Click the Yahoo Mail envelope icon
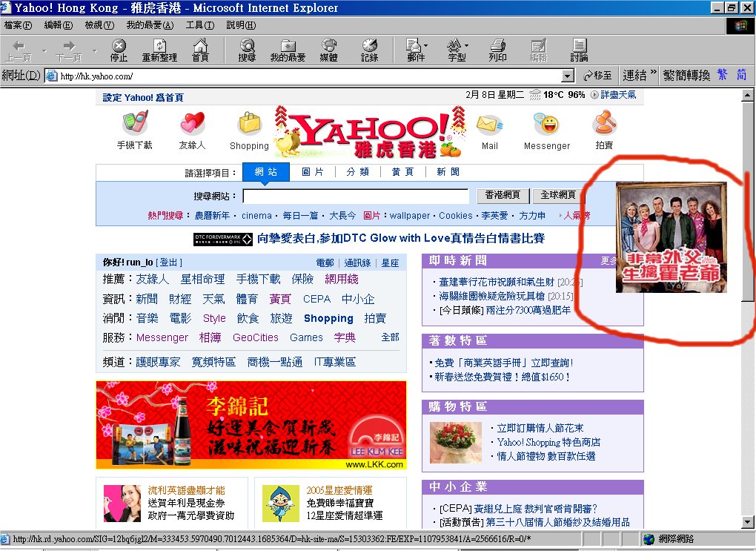Image resolution: width=756 pixels, height=551 pixels. click(489, 125)
